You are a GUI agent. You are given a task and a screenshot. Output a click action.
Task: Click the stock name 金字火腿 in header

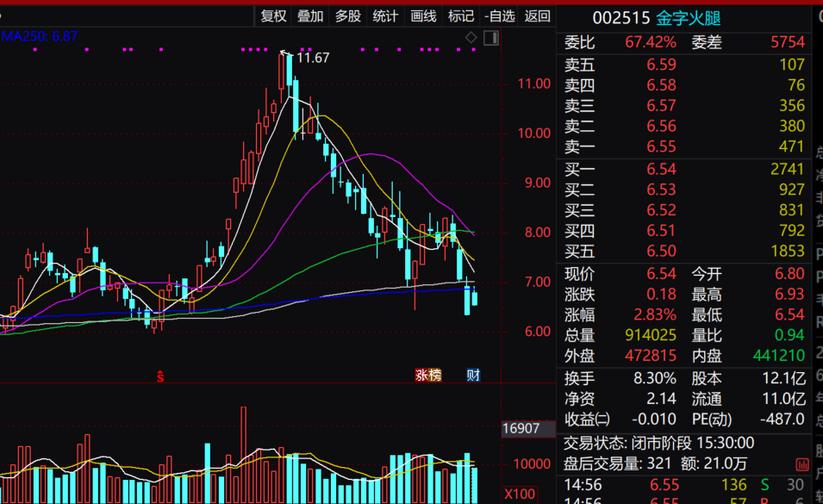(688, 18)
